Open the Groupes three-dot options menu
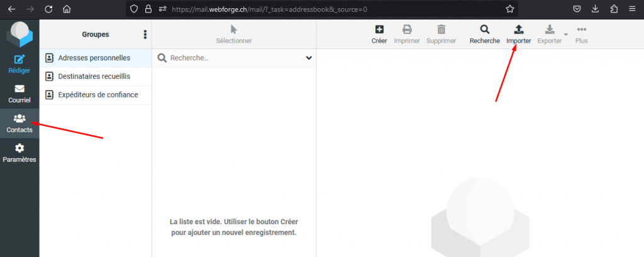The image size is (644, 257). (x=145, y=35)
